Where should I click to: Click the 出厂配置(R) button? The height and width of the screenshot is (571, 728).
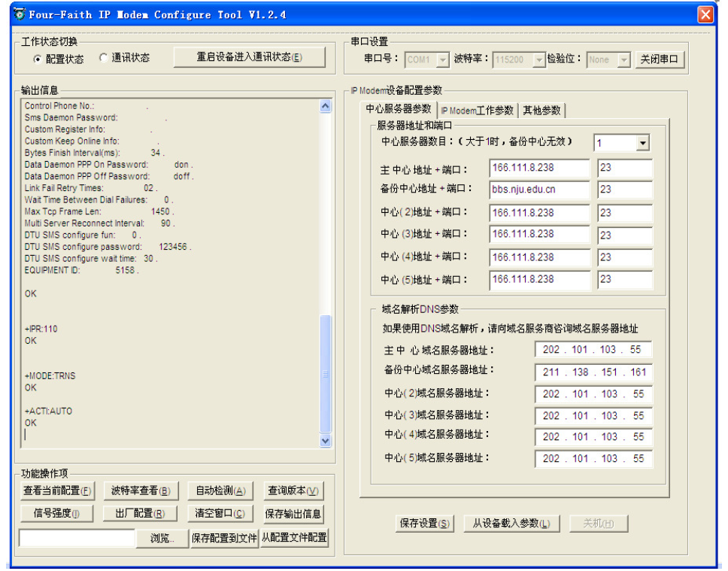[x=140, y=513]
